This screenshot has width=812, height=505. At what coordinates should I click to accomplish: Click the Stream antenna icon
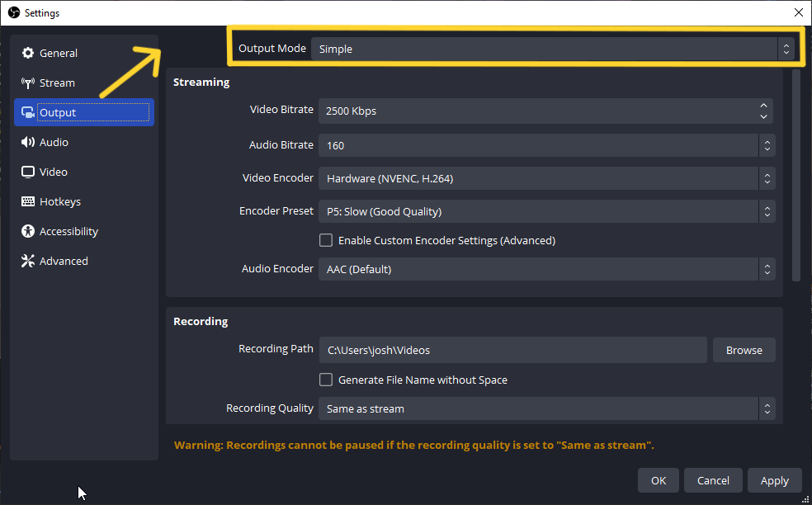28,83
